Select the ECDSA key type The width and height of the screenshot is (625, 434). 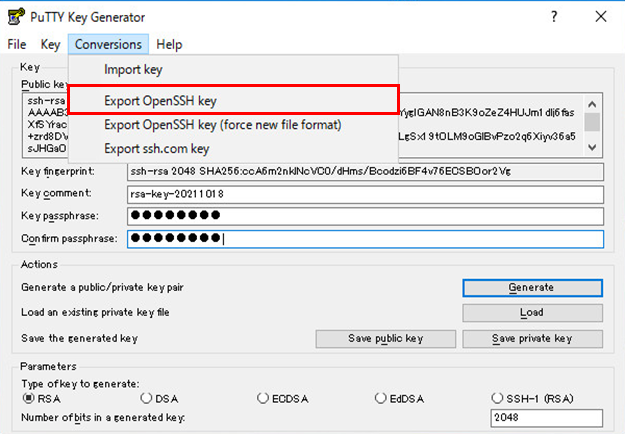pos(283,398)
